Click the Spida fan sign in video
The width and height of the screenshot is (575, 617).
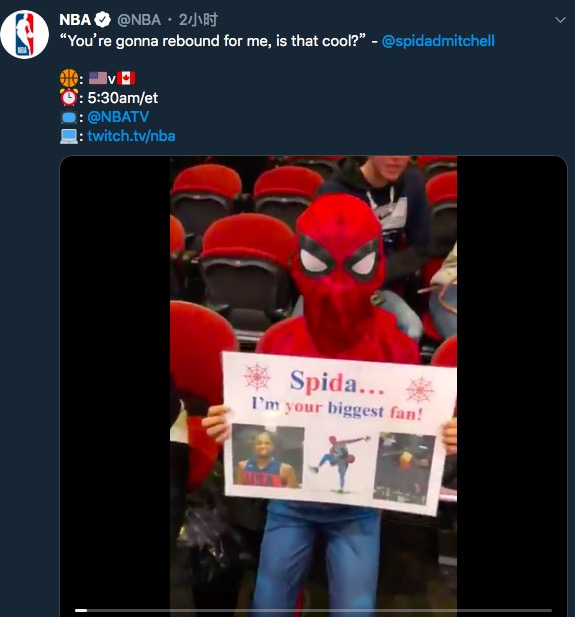pos(339,433)
